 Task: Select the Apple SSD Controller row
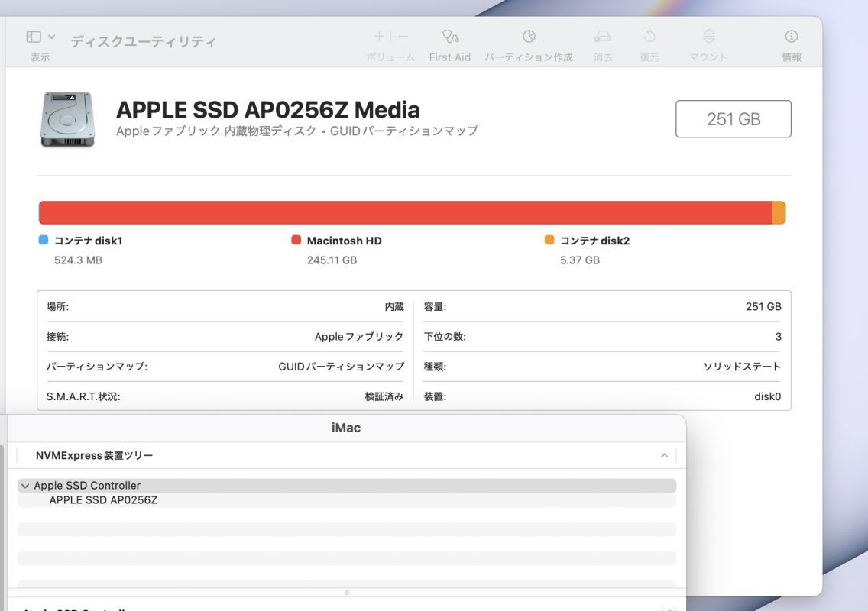(x=347, y=486)
